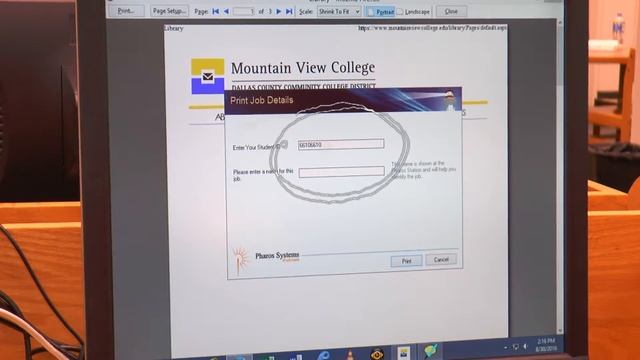Click the Print... button in preview toolbar

tap(126, 11)
